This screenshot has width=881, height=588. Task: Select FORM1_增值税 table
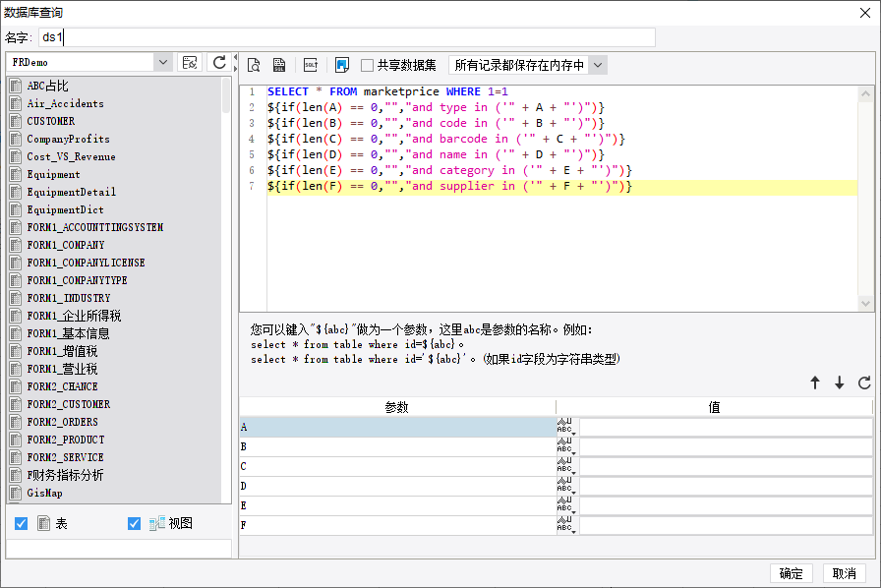pos(62,351)
